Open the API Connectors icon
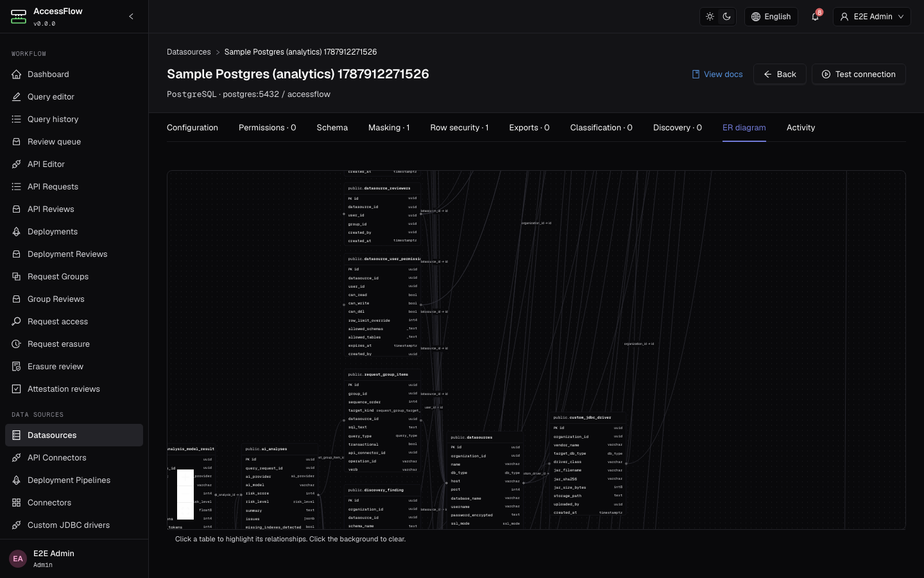924x578 pixels. [x=17, y=458]
